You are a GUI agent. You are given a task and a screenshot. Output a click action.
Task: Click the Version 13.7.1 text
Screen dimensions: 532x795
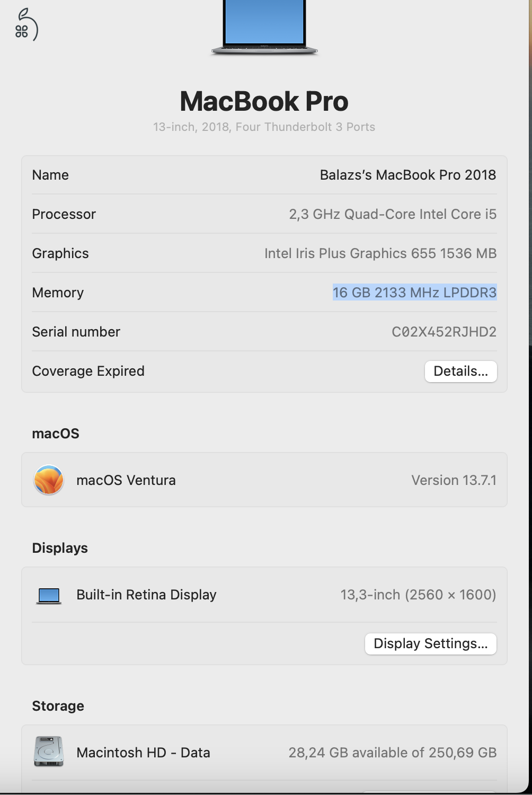tap(454, 480)
